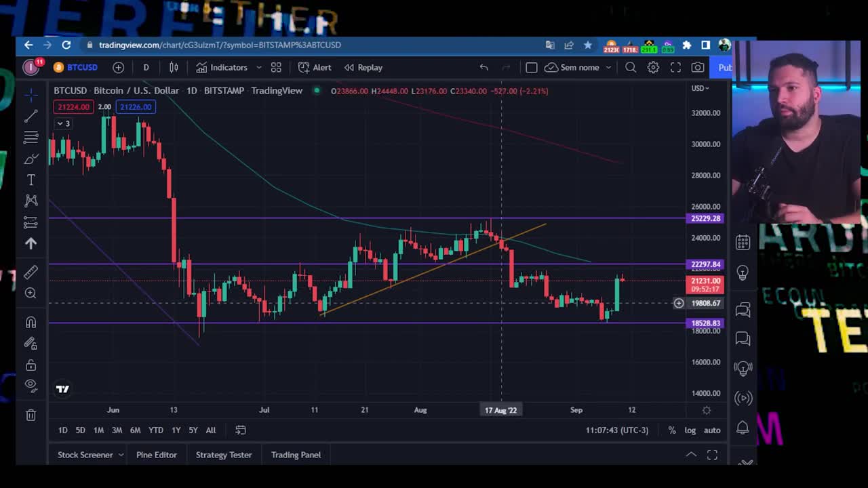
Task: Toggle percent scale mode
Action: (x=671, y=430)
